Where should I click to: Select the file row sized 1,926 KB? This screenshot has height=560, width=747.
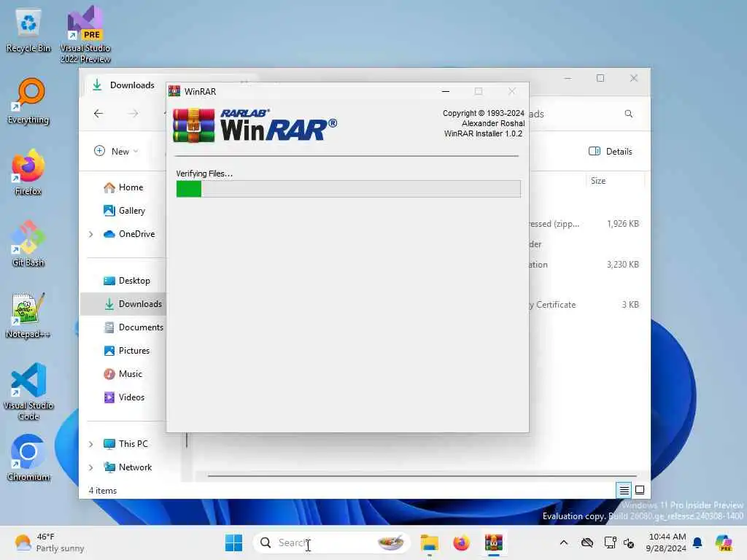586,223
